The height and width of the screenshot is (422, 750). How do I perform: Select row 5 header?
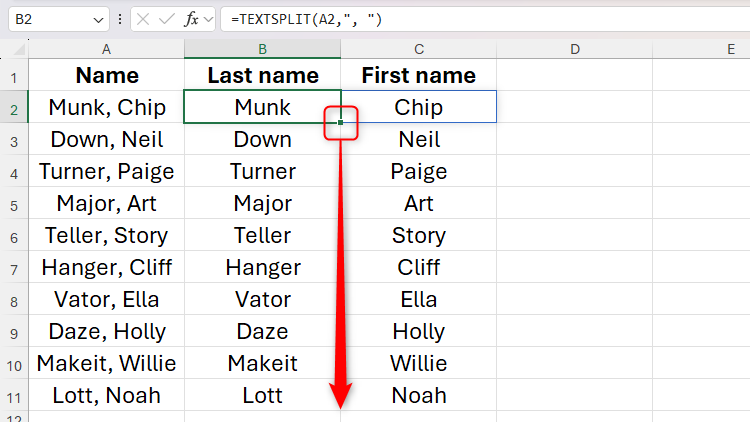pyautogui.click(x=14, y=204)
